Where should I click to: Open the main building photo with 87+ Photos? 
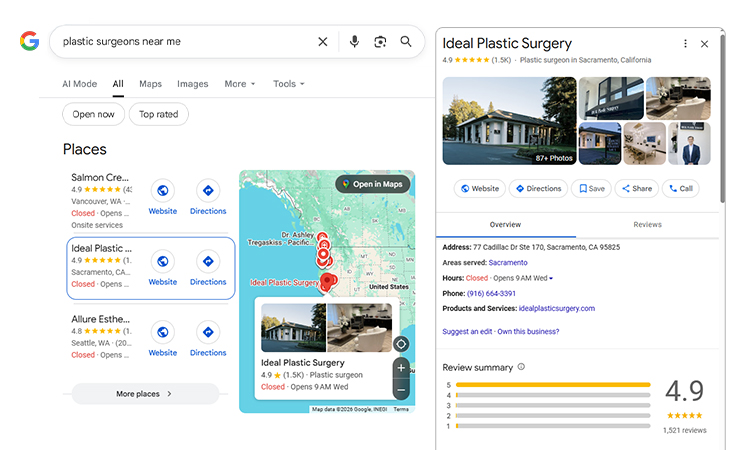tap(509, 121)
